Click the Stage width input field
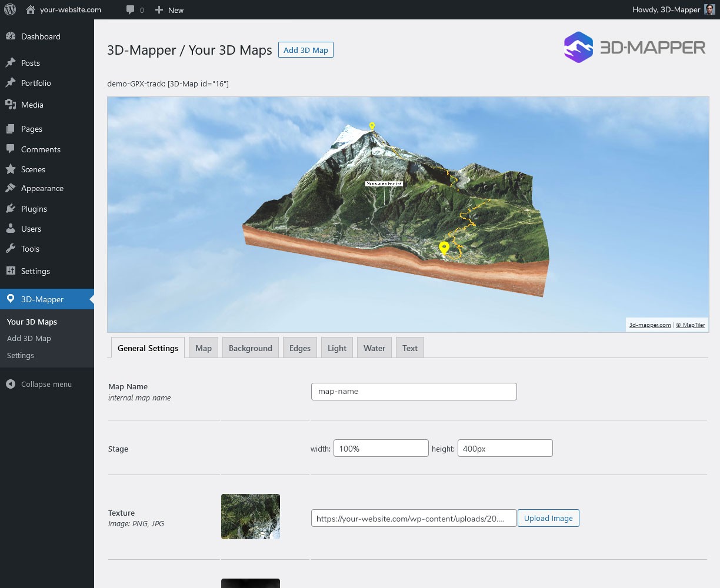This screenshot has width=720, height=588. pos(381,448)
